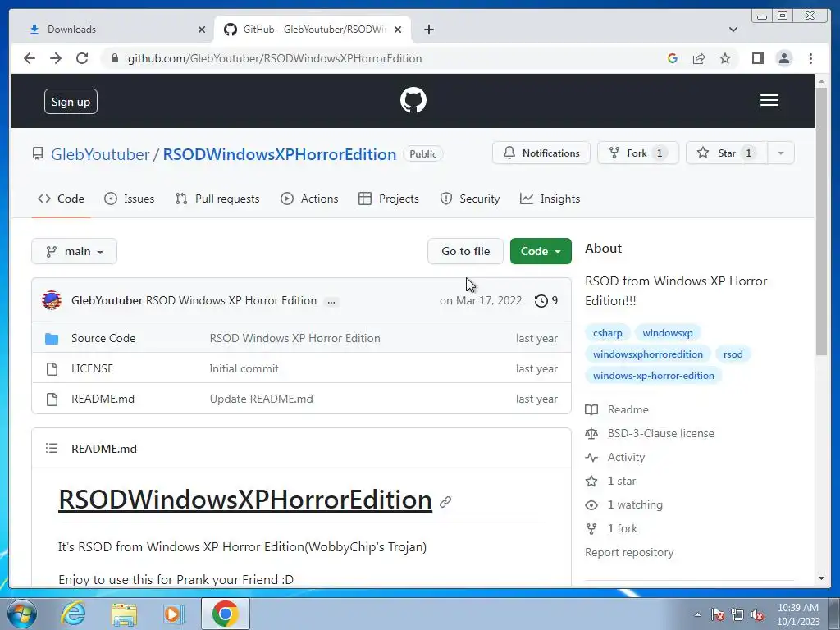Click the Chrome forward arrow
840x630 pixels.
56,58
